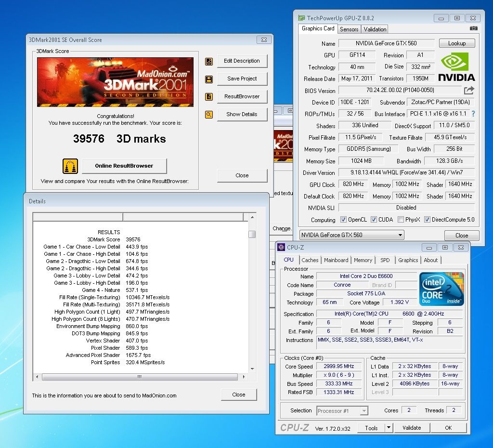The height and width of the screenshot is (448, 493).
Task: Click the Show Details magnifier icon
Action: [x=209, y=115]
